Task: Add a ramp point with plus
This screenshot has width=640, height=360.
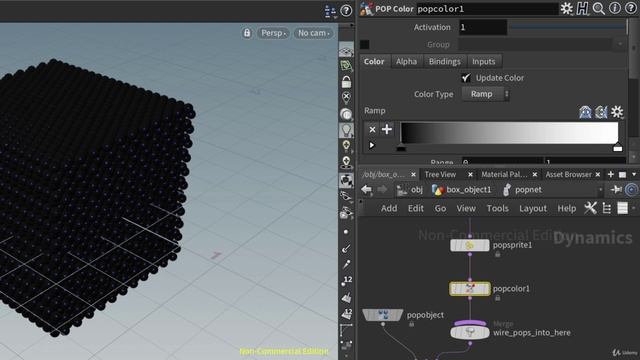Action: tap(387, 129)
